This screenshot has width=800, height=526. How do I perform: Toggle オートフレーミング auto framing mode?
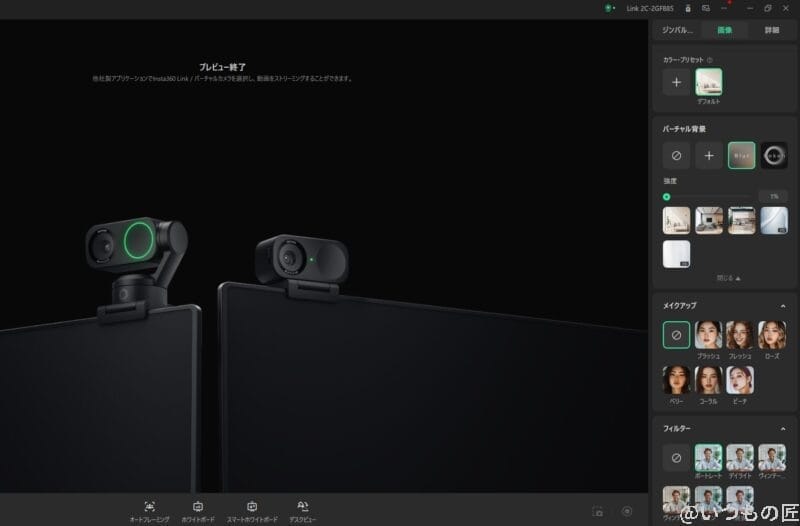pos(149,512)
